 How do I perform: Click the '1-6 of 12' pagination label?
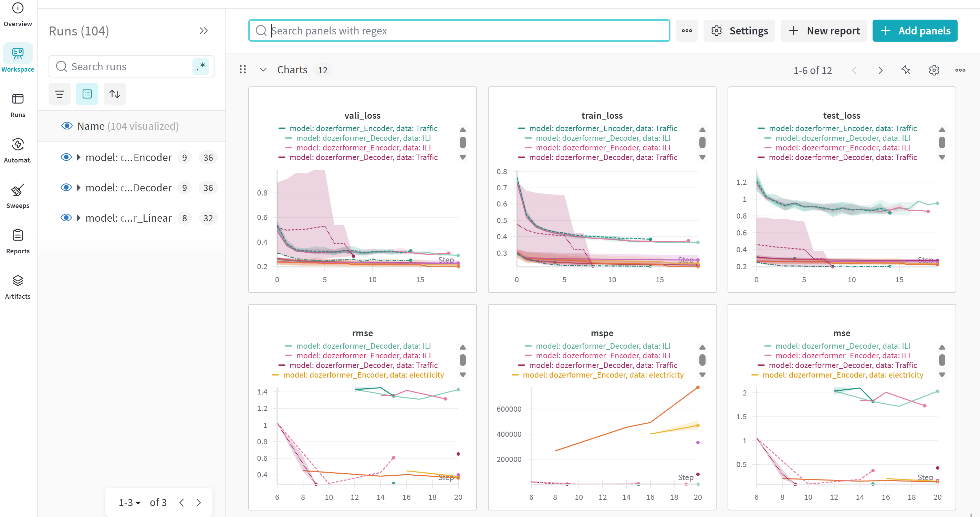813,70
